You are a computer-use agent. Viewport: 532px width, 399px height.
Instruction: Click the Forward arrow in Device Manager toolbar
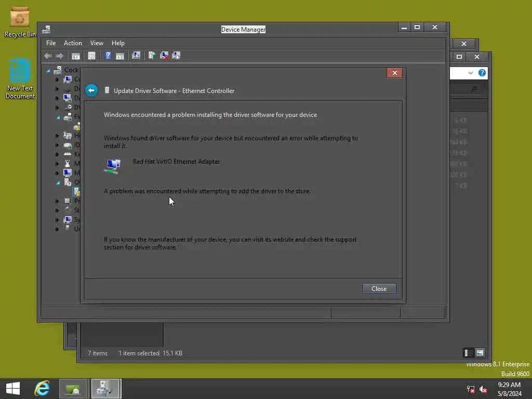point(60,56)
